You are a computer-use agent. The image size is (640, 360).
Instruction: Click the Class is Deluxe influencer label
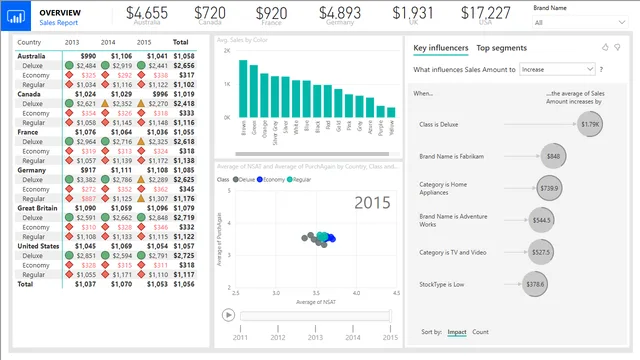[439, 124]
